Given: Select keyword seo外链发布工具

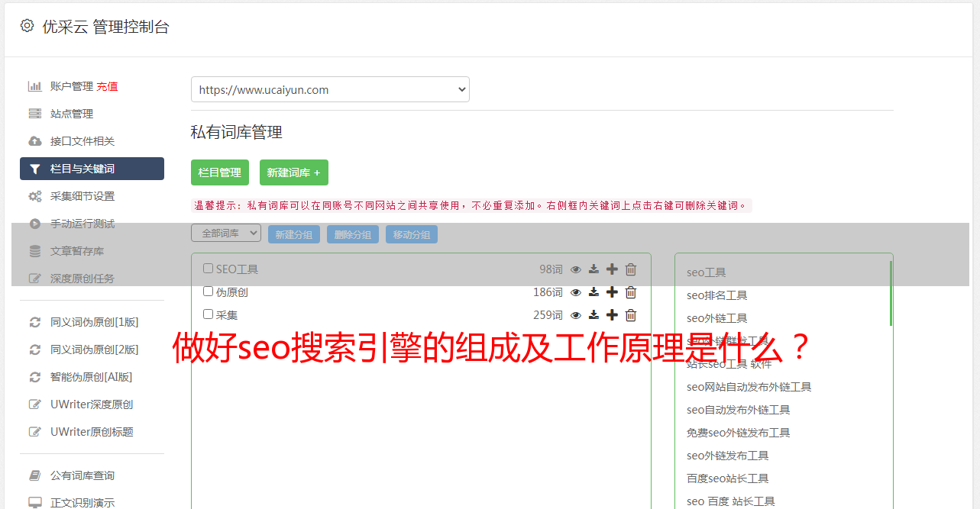Looking at the screenshot, I should (727, 456).
